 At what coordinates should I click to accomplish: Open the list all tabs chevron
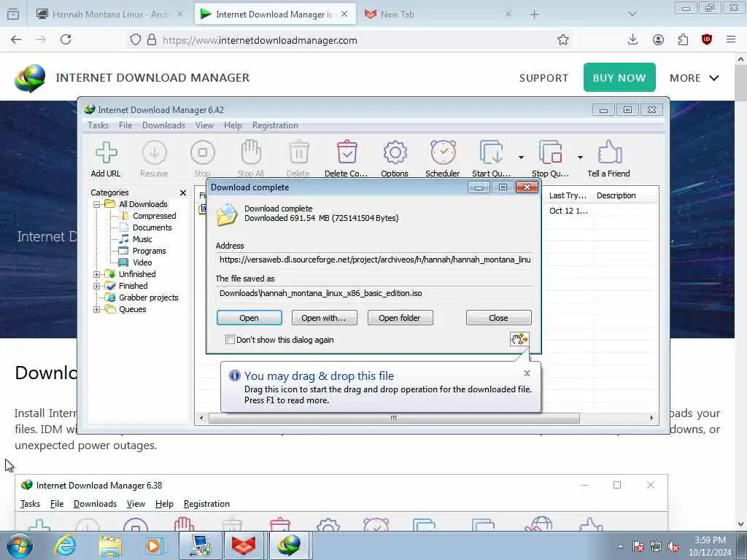tap(632, 15)
